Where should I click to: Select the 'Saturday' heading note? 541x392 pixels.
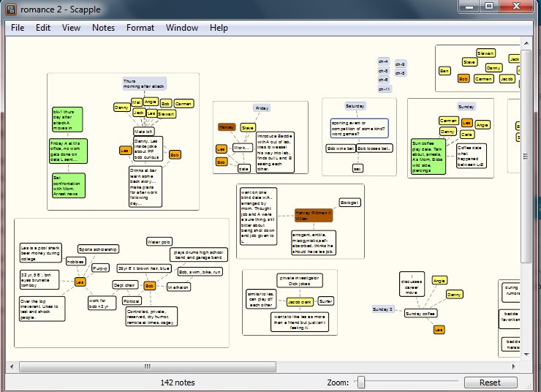click(355, 106)
